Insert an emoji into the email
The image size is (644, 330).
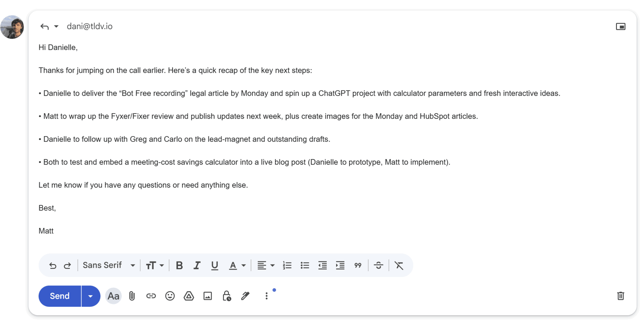point(170,296)
